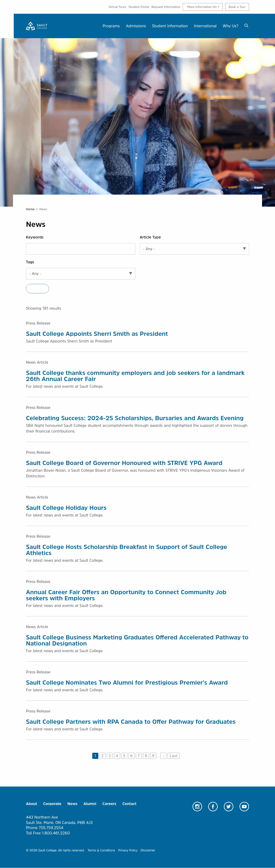Image resolution: width=275 pixels, height=868 pixels.
Task: Select the International menu item
Action: coord(205,26)
